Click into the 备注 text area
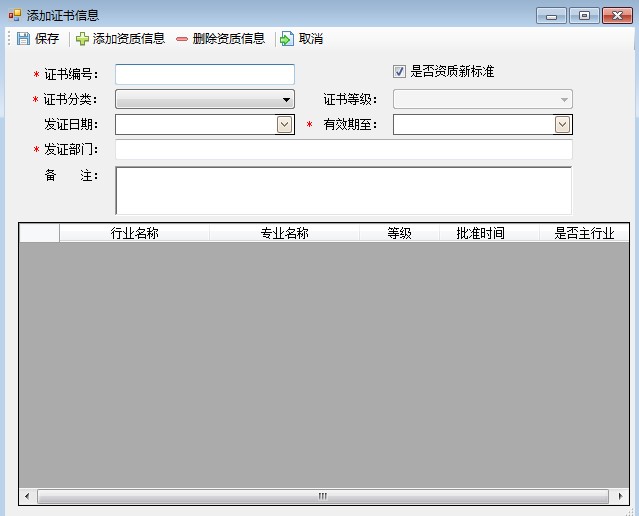The height and width of the screenshot is (516, 639). tap(343, 190)
